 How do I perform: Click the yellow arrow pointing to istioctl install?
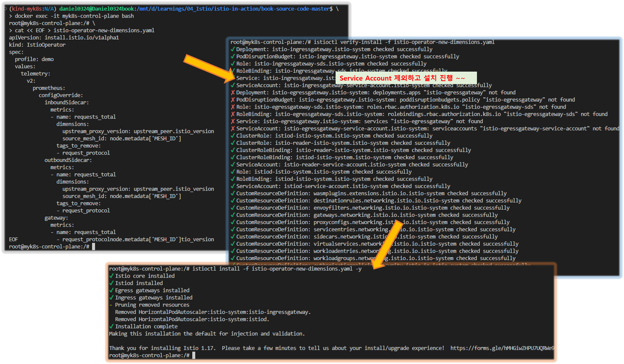click(x=387, y=244)
